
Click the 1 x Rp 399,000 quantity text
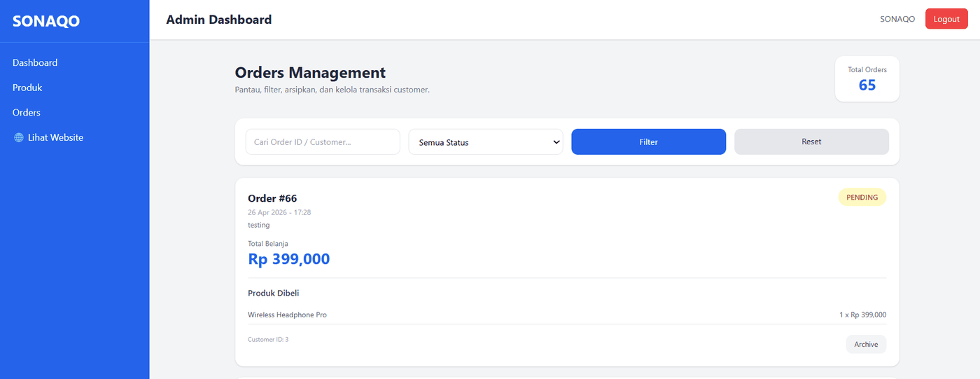tap(862, 315)
